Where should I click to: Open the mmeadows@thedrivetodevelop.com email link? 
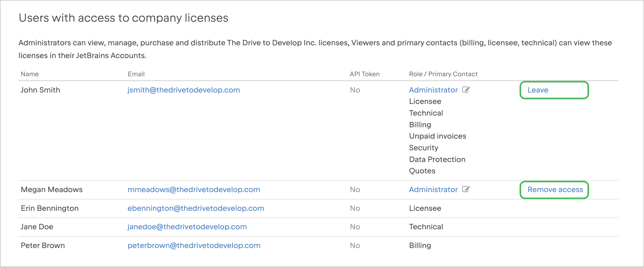click(194, 190)
